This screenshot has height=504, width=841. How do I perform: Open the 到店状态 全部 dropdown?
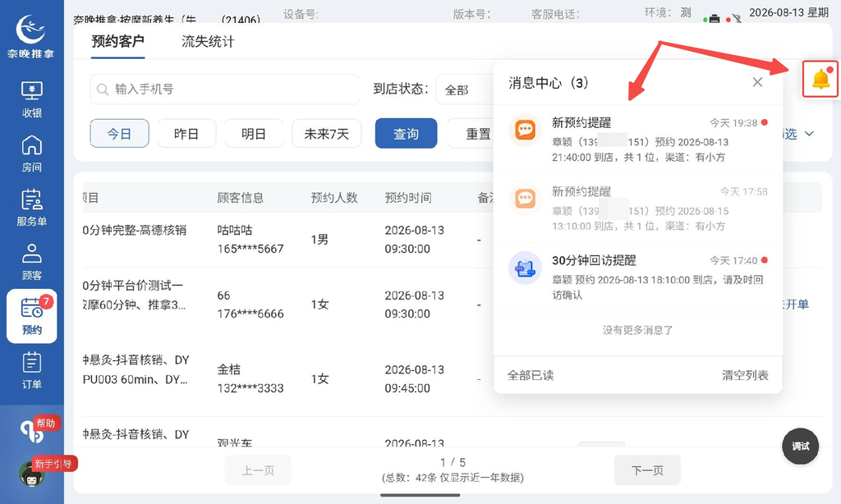click(466, 89)
